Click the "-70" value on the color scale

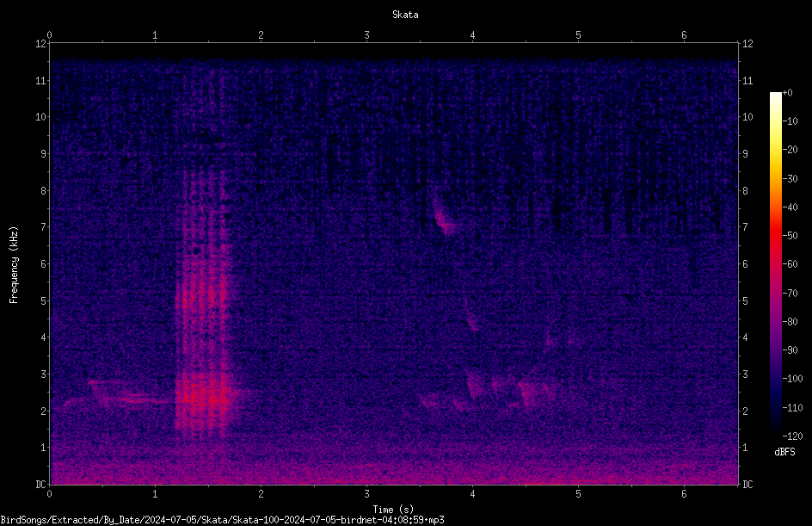coord(790,294)
